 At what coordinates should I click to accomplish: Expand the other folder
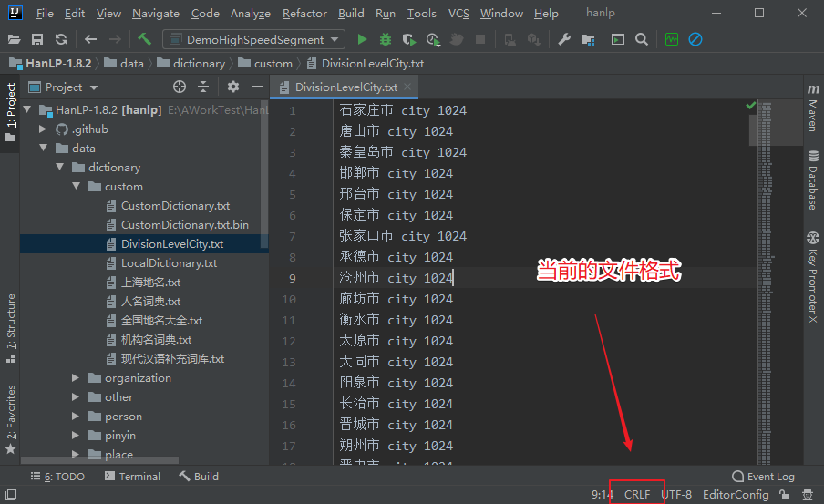click(76, 396)
